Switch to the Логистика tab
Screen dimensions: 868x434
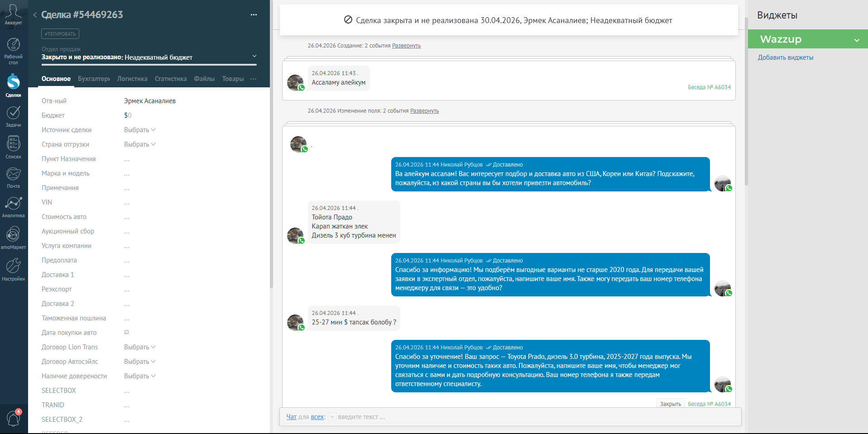[x=132, y=79]
